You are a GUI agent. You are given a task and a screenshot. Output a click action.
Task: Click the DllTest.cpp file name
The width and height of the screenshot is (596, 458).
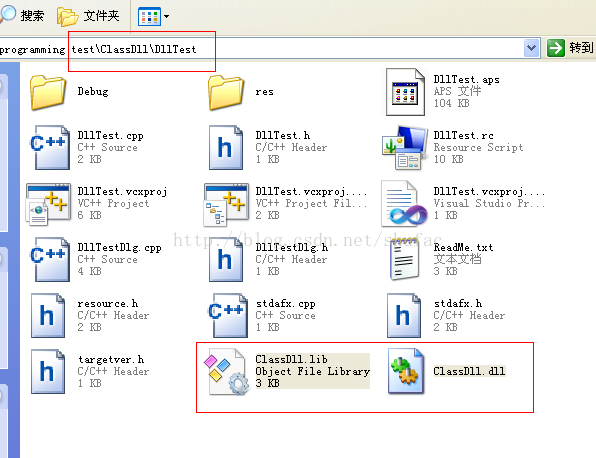point(110,136)
